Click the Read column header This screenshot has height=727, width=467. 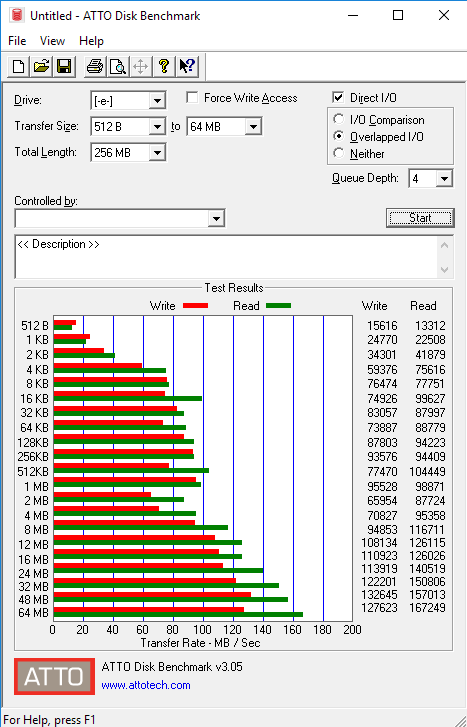[x=423, y=306]
